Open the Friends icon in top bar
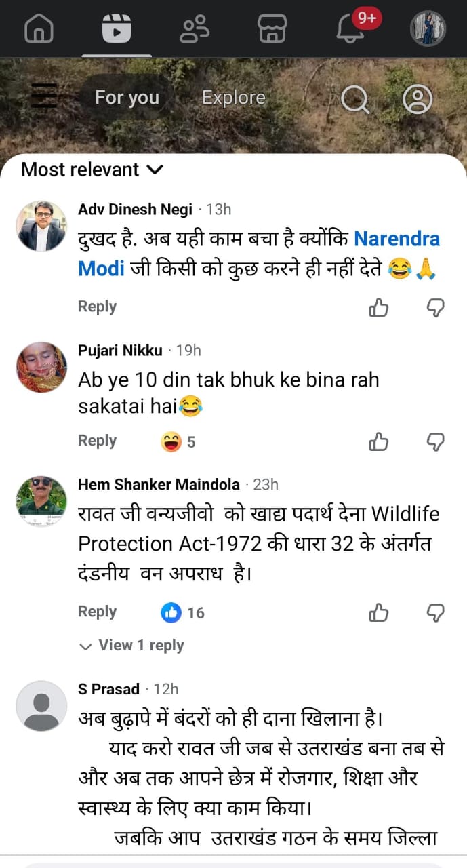The height and width of the screenshot is (868, 467). click(195, 28)
